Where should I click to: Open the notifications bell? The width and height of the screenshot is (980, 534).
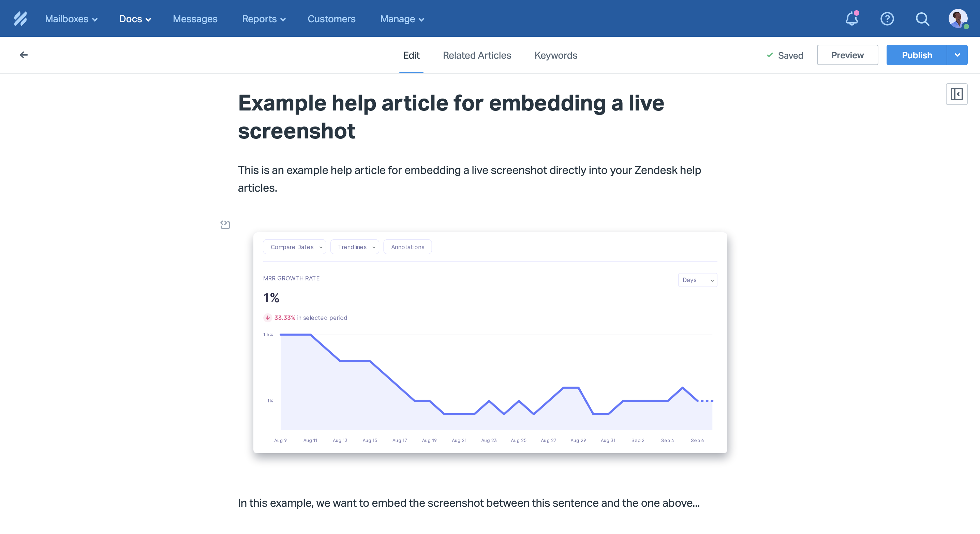pos(851,19)
